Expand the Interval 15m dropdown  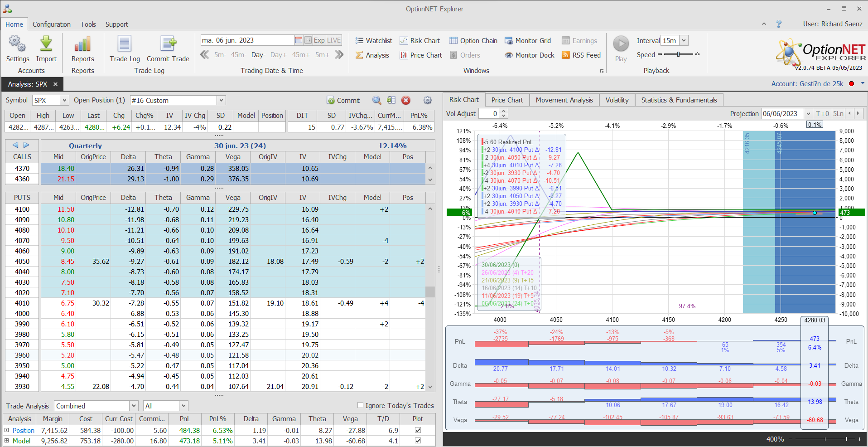click(684, 41)
